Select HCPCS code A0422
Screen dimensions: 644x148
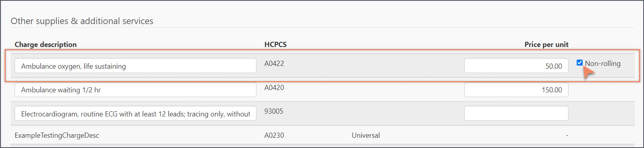[x=274, y=64]
